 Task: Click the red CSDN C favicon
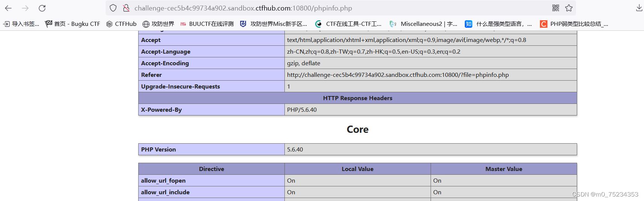pyautogui.click(x=544, y=24)
